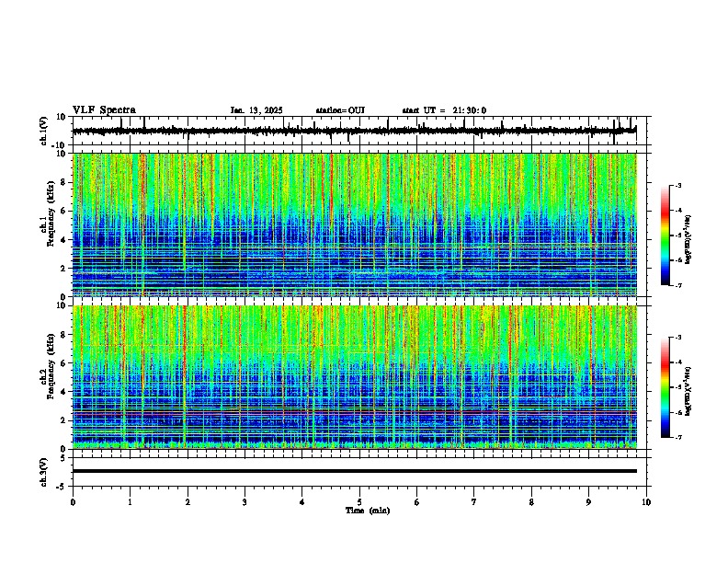Select the "start UT = 21:30: 0" text
Viewport: 728px width, 563px height.
[444, 110]
